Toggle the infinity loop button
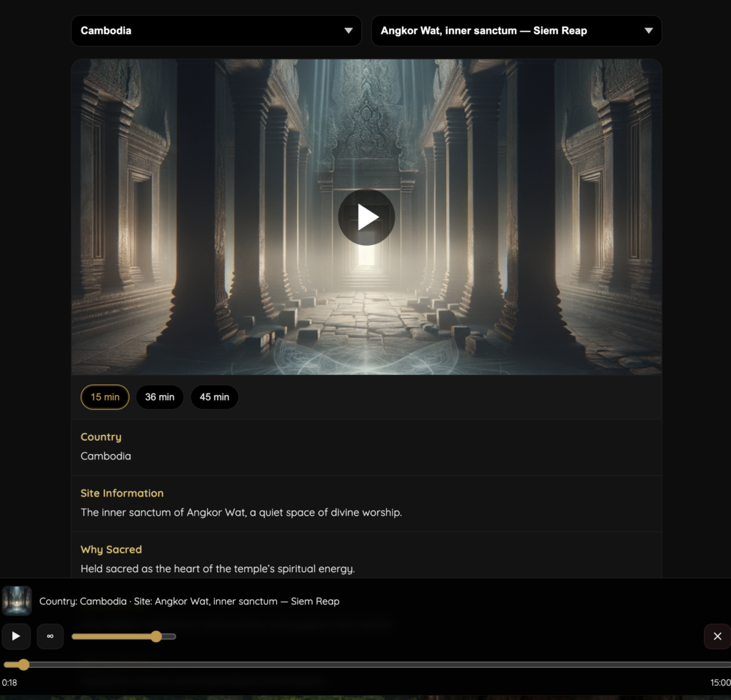The height and width of the screenshot is (700, 731). (50, 636)
